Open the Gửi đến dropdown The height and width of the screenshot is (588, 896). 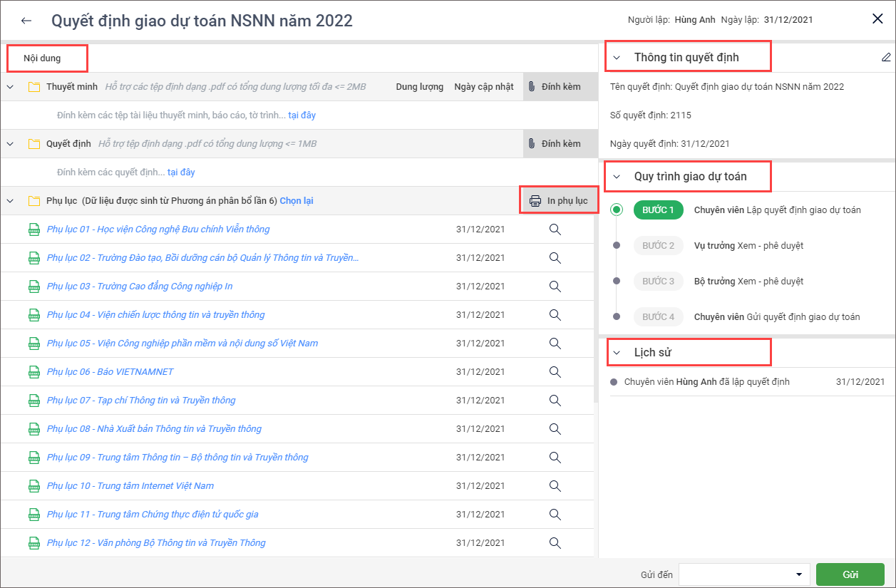tap(798, 574)
